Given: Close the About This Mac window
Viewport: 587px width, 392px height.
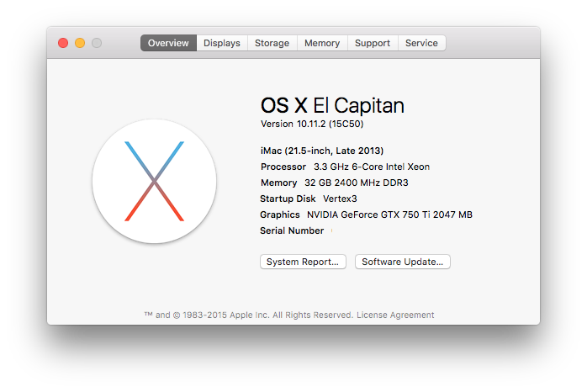Looking at the screenshot, I should pos(63,43).
